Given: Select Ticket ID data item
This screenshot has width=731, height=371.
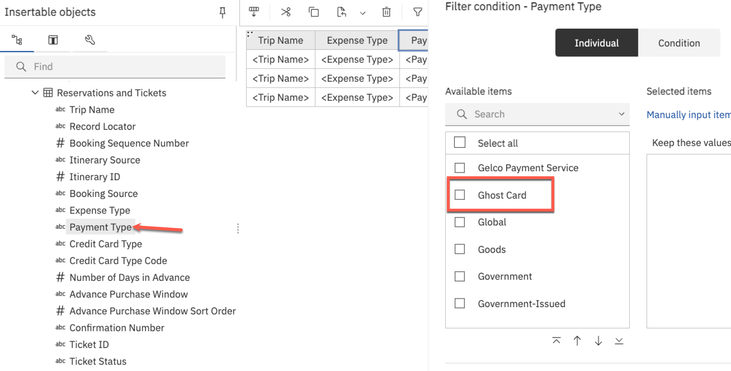Looking at the screenshot, I should 89,344.
